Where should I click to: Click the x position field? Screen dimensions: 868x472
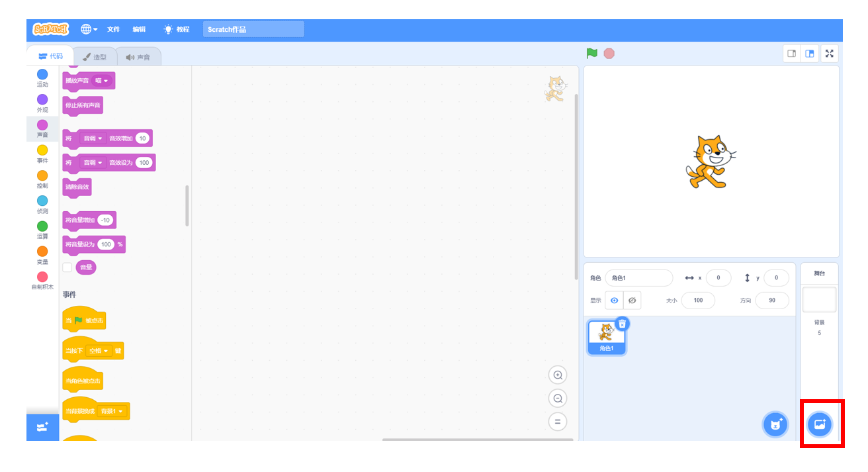coord(718,278)
